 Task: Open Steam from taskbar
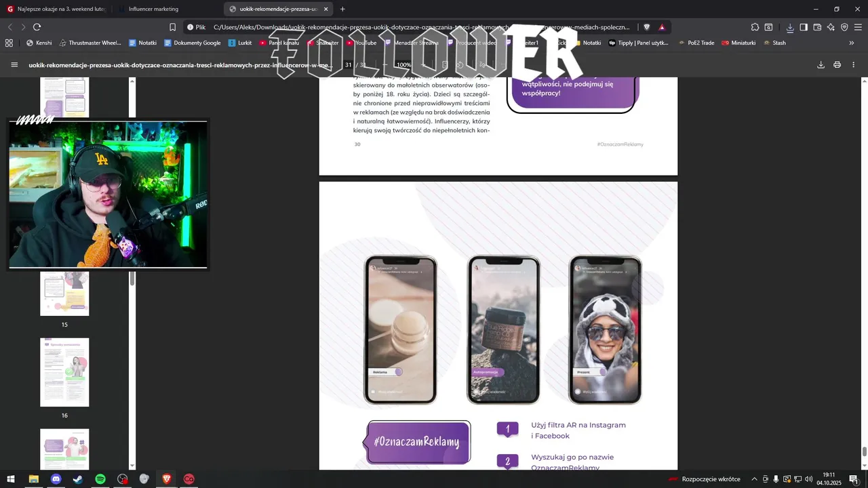tap(78, 479)
